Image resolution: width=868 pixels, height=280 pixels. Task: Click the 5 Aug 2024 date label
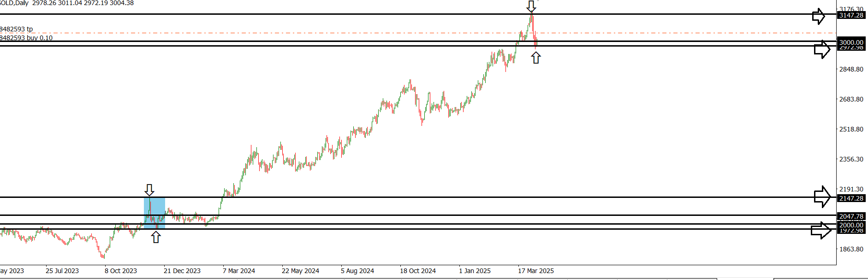click(x=357, y=271)
